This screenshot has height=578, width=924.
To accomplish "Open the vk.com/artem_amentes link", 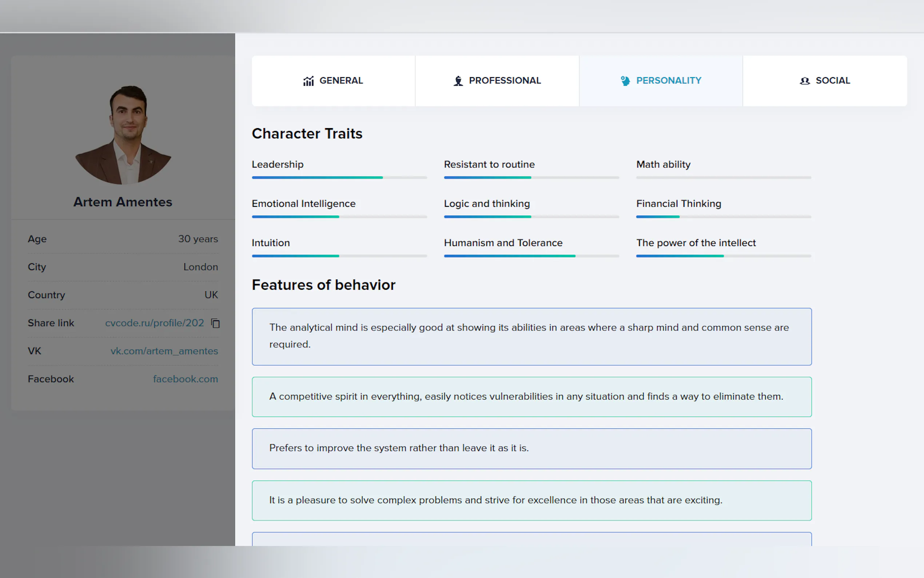I will coord(164,351).
